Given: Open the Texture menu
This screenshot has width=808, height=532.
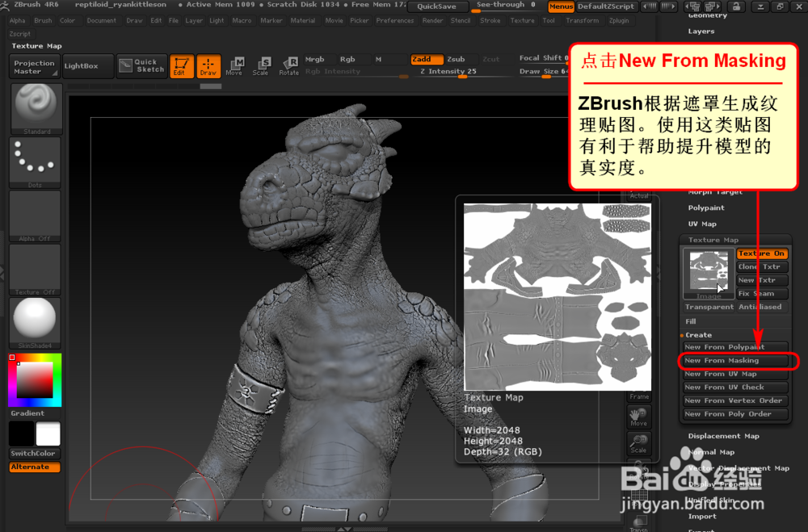Looking at the screenshot, I should 522,21.
